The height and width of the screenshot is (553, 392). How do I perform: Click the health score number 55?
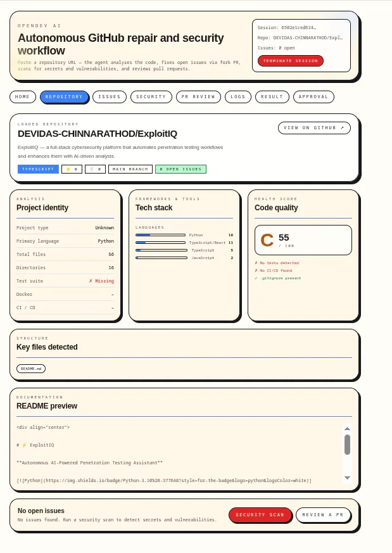coord(284,238)
